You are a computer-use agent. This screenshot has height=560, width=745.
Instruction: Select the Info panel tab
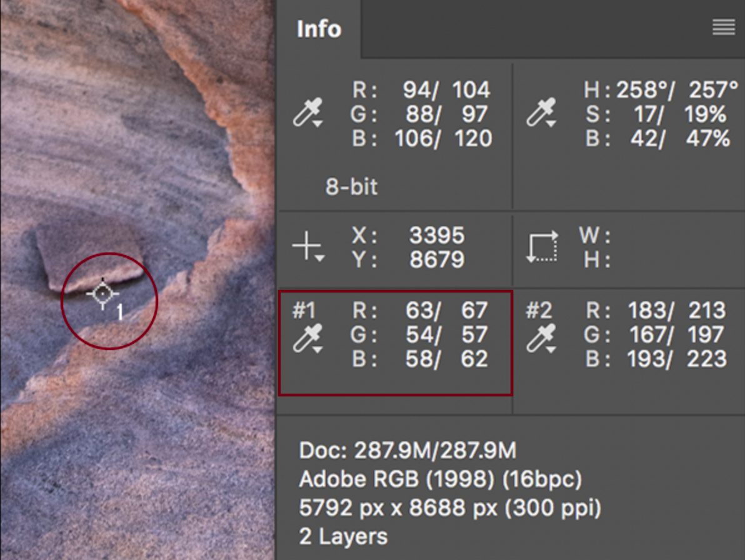[x=319, y=29]
